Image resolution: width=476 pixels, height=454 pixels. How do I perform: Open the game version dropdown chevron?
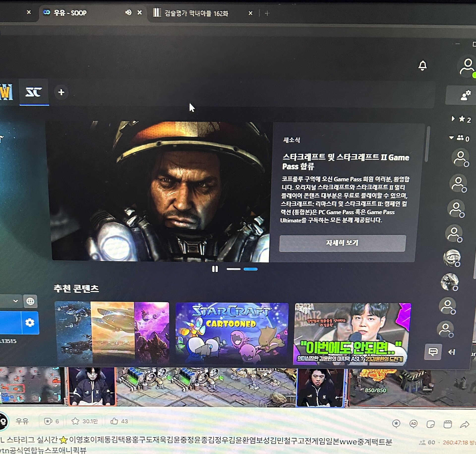click(16, 301)
